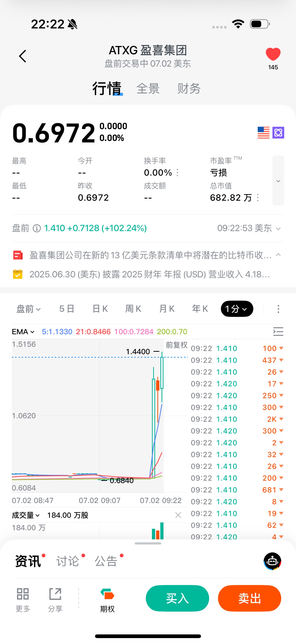The width and height of the screenshot is (296, 644).
Task: Tap the US flag market icon
Action: [x=263, y=133]
